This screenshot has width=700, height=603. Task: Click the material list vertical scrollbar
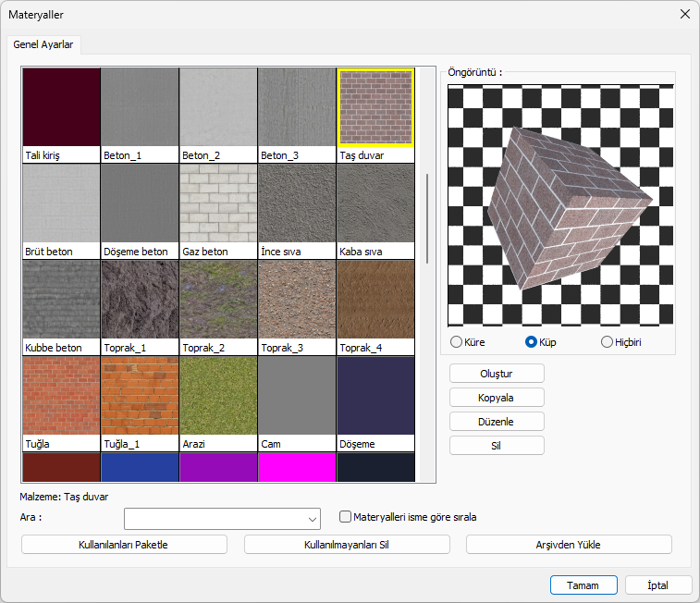[427, 218]
